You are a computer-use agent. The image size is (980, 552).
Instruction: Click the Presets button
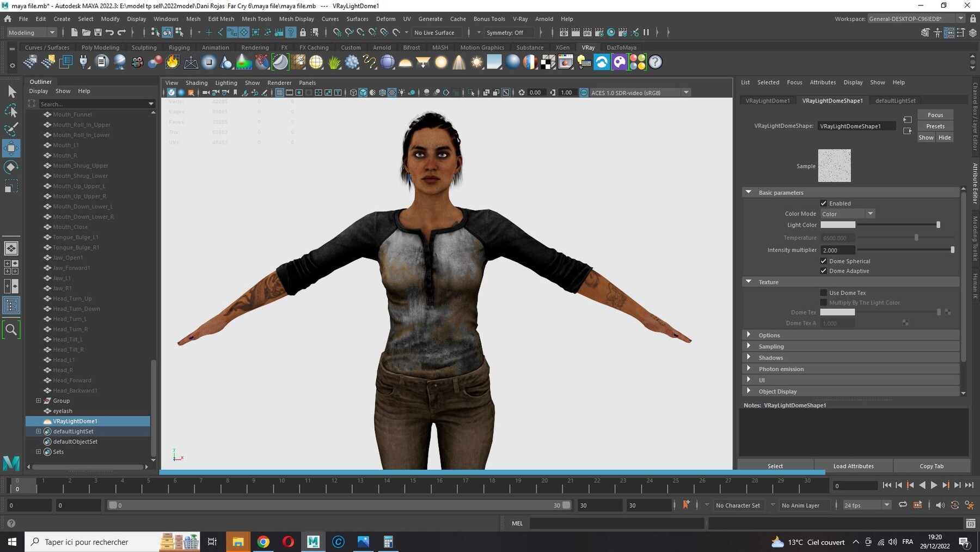935,126
